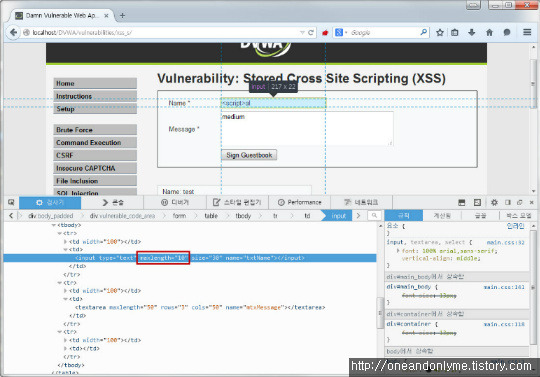Activate the element picker in devtools
Screen dimensions: 540x377
coord(11,202)
